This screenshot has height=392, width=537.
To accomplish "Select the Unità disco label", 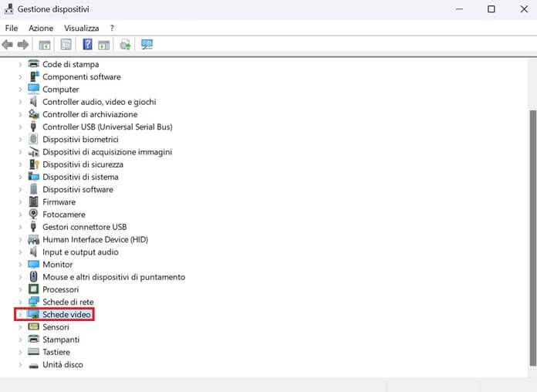I will (62, 364).
